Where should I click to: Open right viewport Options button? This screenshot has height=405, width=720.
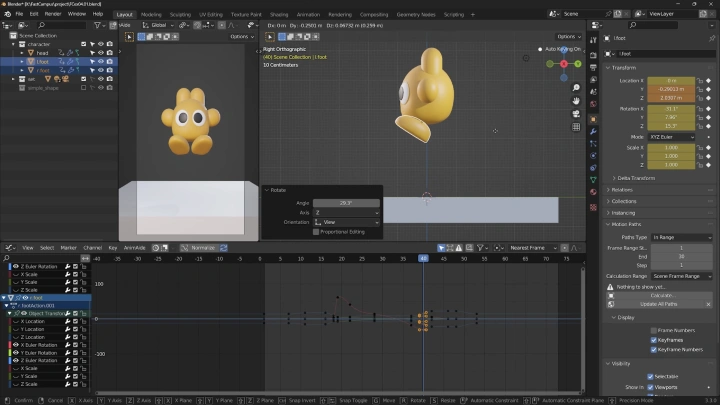(x=568, y=37)
